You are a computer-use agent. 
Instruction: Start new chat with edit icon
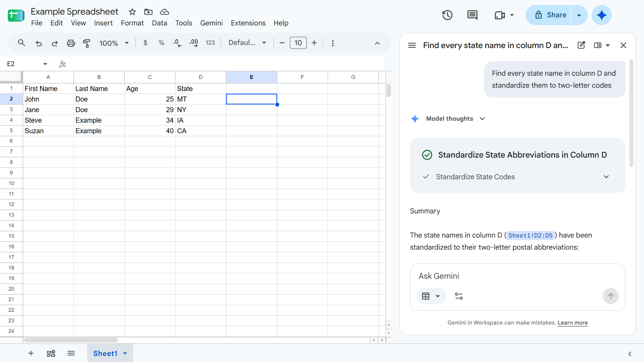[581, 45]
